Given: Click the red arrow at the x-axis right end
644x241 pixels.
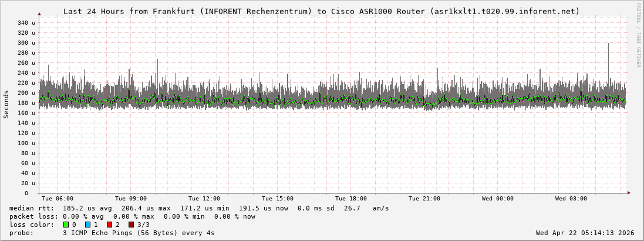Looking at the screenshot, I should (x=628, y=193).
